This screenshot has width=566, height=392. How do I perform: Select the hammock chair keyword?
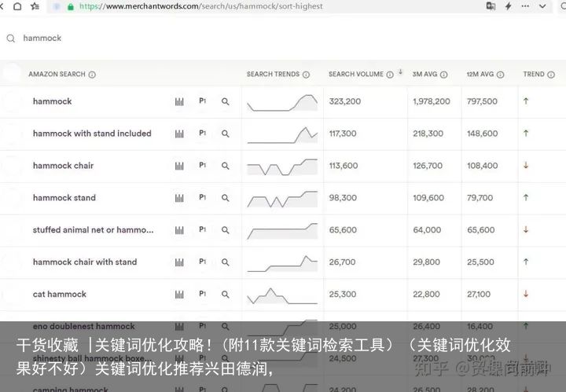point(63,166)
